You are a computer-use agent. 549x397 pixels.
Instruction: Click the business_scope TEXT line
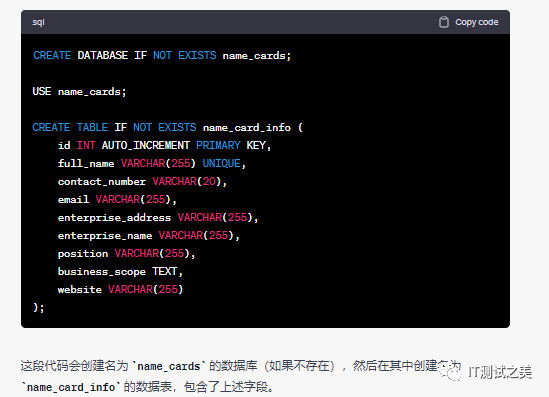coord(120,272)
